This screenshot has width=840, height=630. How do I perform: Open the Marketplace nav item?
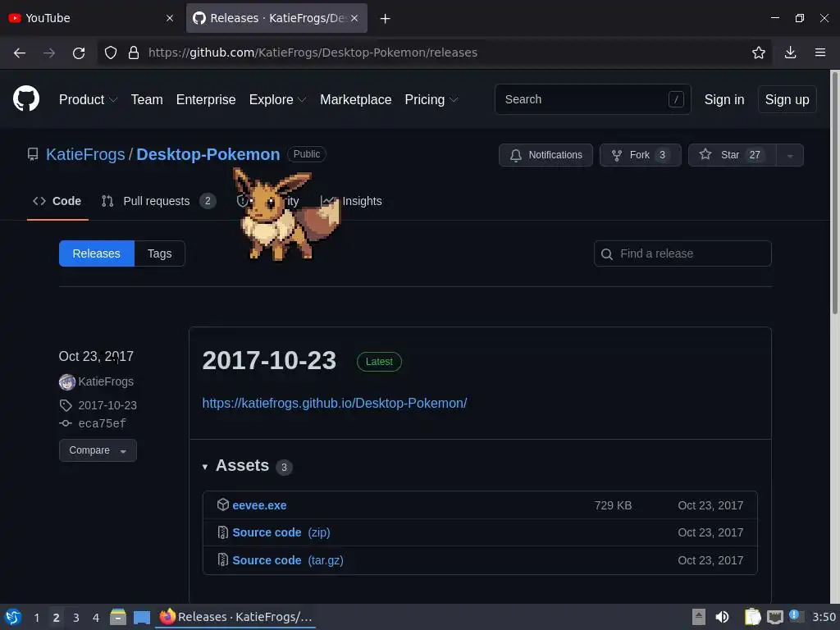click(x=356, y=99)
